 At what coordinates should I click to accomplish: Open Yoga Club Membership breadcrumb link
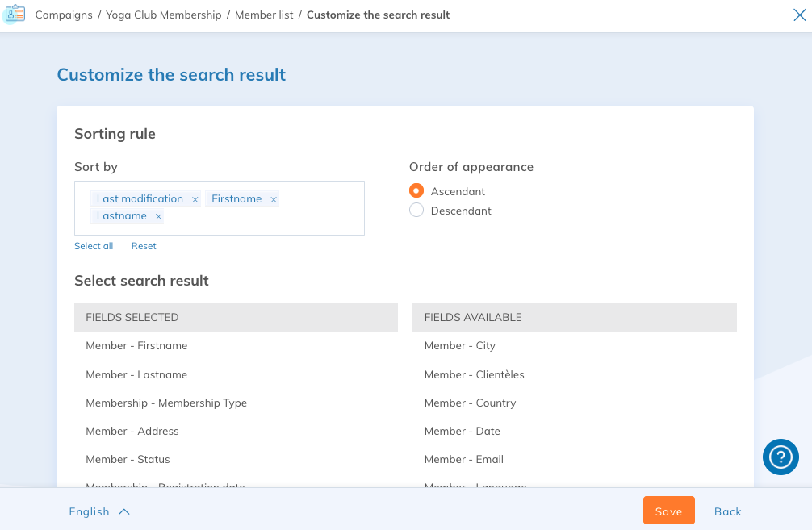tap(164, 15)
